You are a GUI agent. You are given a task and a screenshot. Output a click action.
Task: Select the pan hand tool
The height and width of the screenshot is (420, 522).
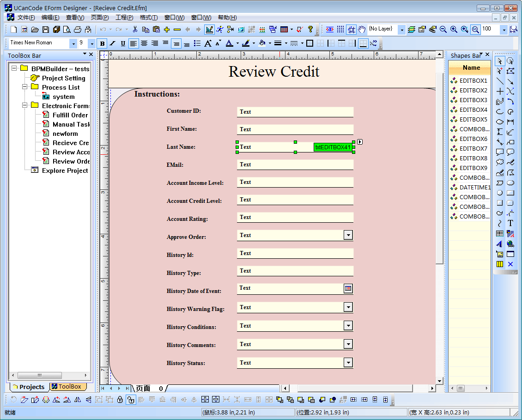click(362, 30)
